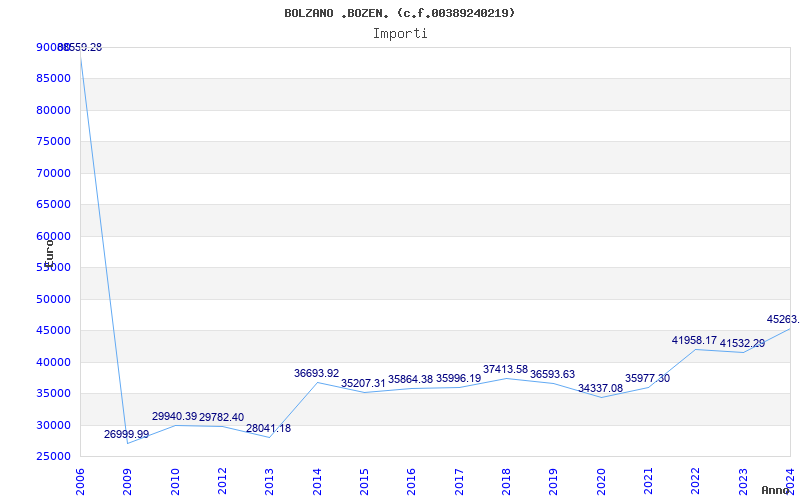800x500 pixels.
Task: Select the data label 35864.38
Action: pos(411,379)
